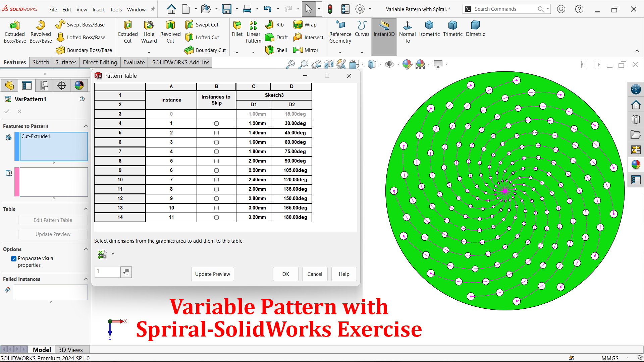Click the instance count input field

point(107,272)
